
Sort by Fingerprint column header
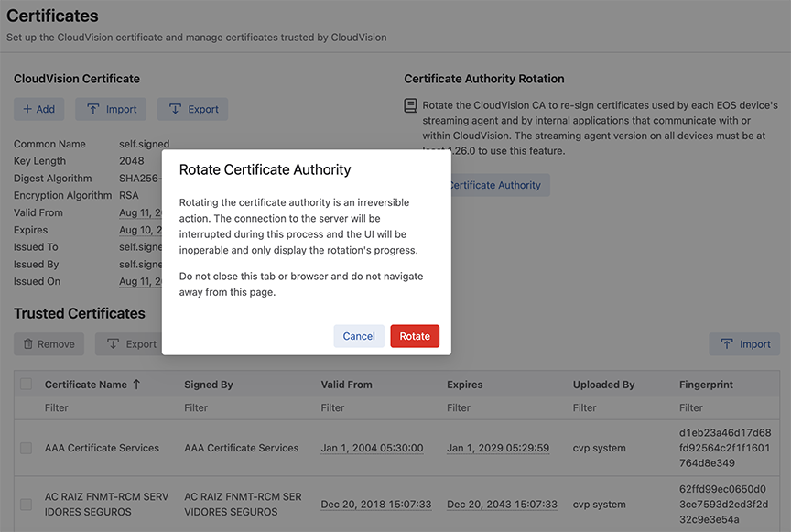coord(706,385)
